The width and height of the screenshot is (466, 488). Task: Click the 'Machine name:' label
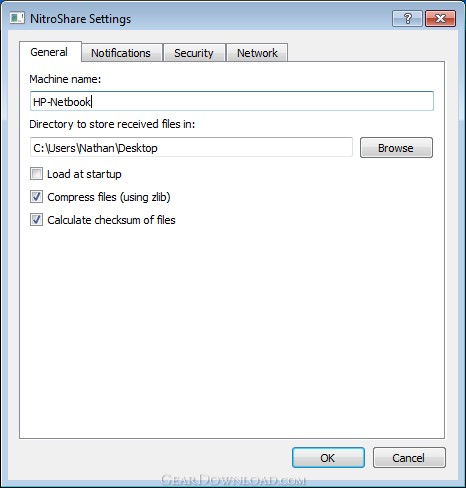pos(65,79)
